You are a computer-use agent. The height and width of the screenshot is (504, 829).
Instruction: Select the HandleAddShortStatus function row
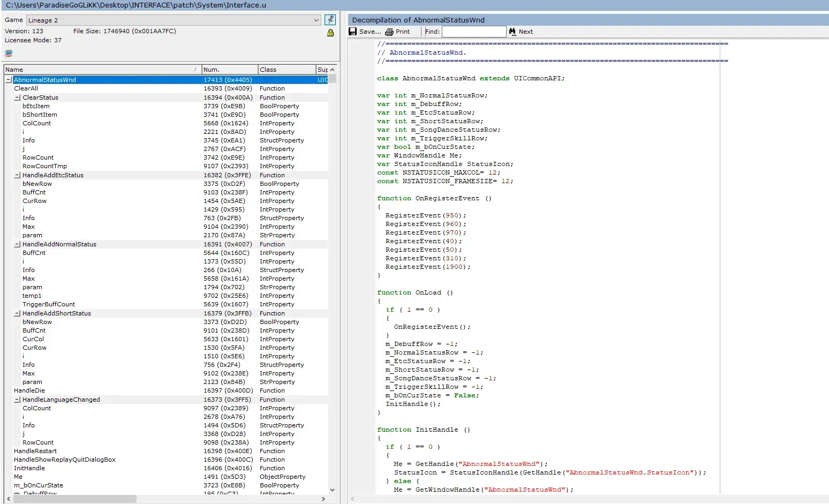tap(166, 313)
